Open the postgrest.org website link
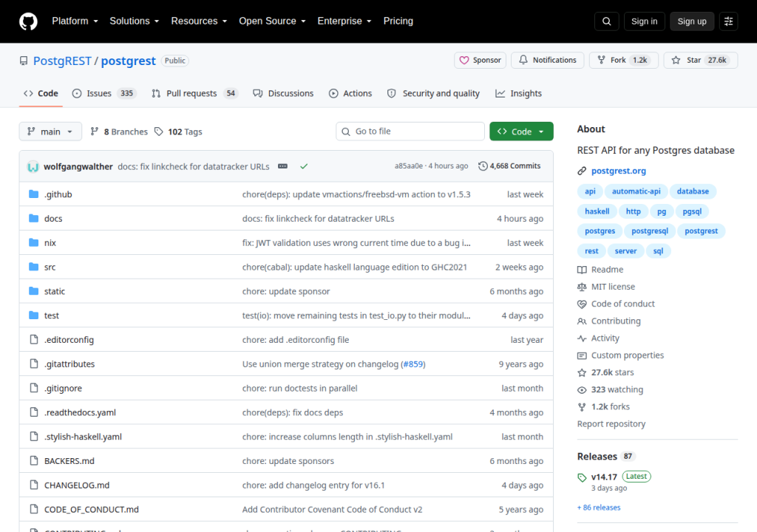 [619, 171]
